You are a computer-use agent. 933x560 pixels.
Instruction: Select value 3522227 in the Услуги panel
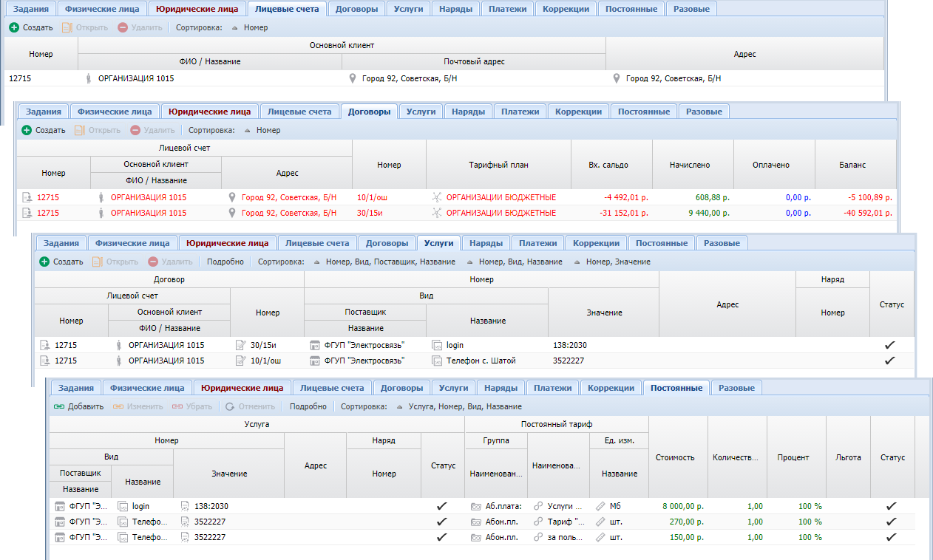pos(569,361)
